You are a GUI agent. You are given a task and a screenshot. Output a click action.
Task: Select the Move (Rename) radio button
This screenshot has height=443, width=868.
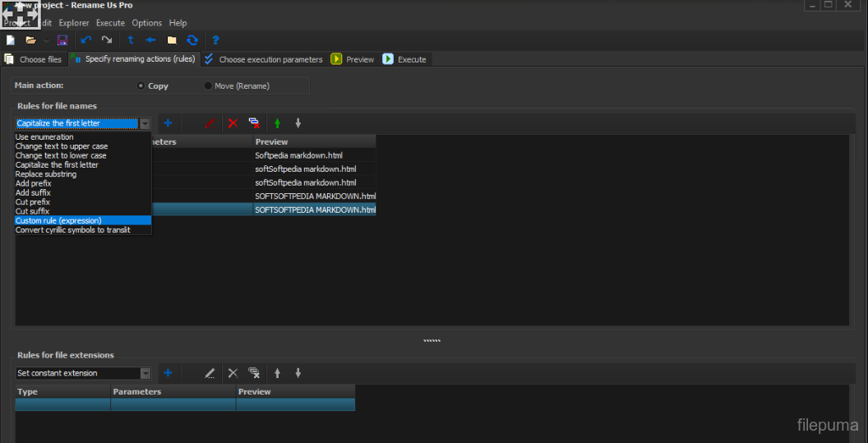208,86
